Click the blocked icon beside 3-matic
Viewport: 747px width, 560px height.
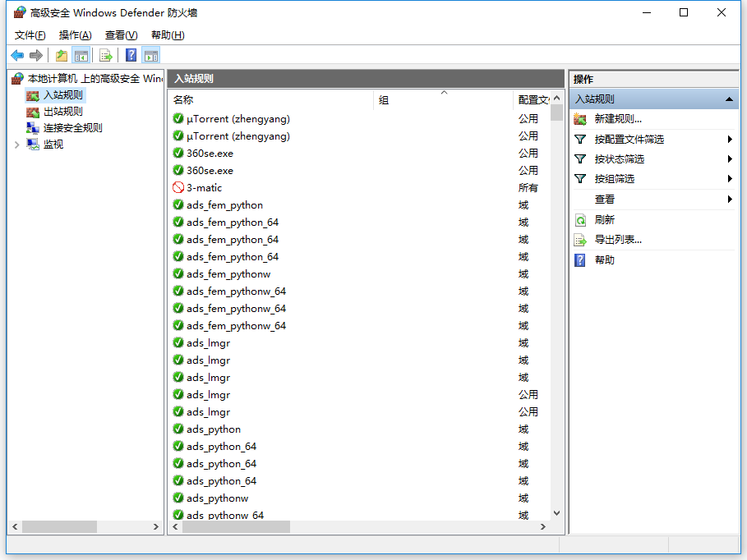(178, 187)
